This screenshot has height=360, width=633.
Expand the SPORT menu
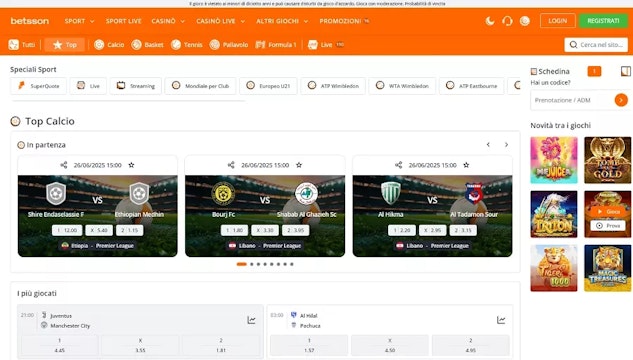80,21
